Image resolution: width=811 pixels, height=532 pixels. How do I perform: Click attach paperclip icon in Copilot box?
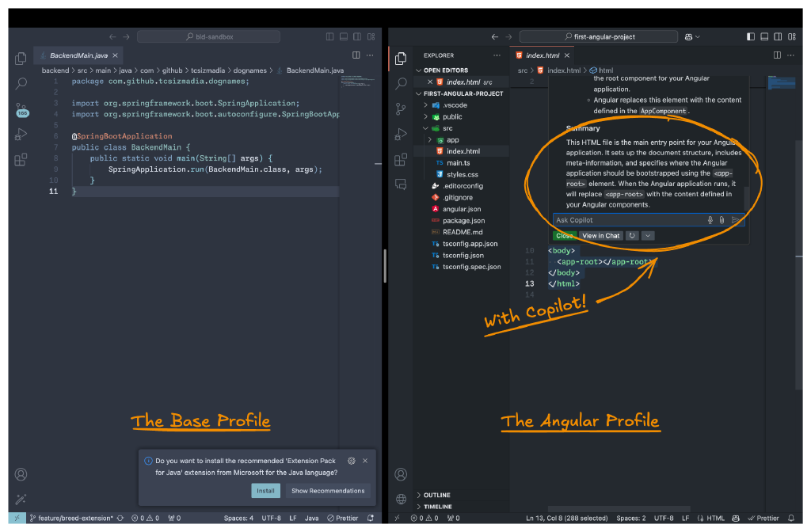(722, 220)
